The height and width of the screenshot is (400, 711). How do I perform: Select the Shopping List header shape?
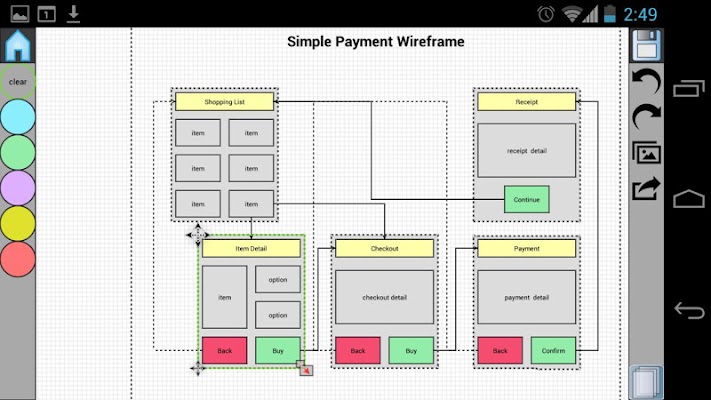click(x=224, y=102)
